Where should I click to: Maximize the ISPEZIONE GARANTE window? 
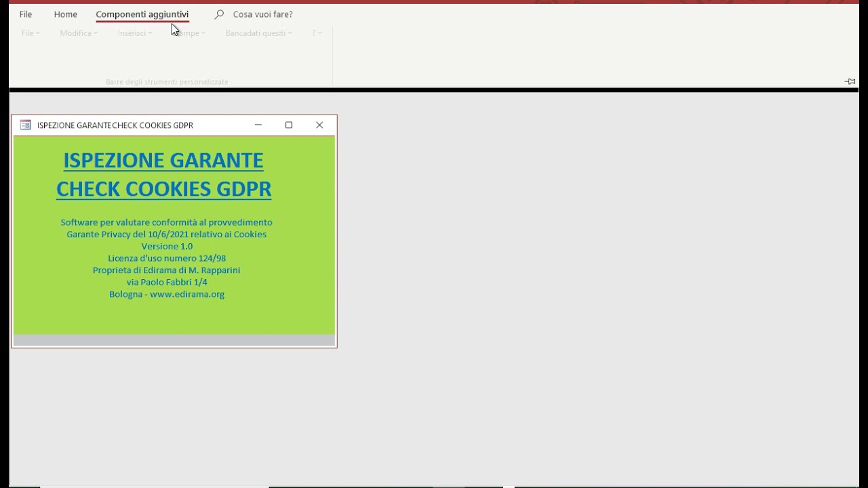pos(289,125)
